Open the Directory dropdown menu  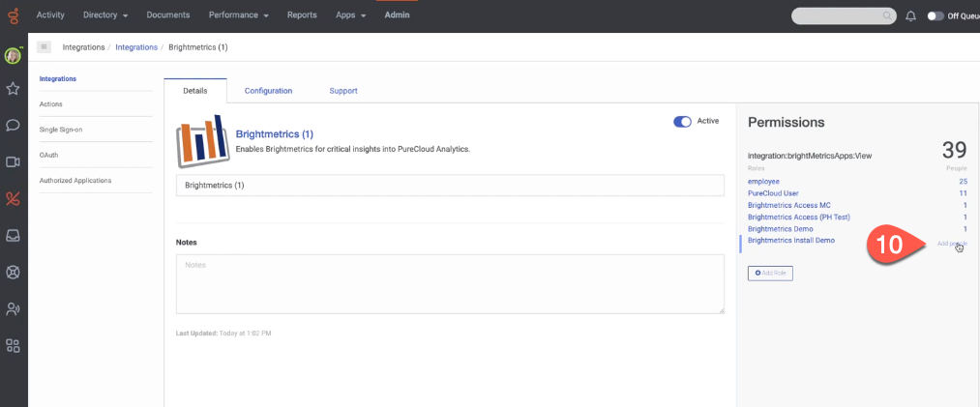click(105, 15)
